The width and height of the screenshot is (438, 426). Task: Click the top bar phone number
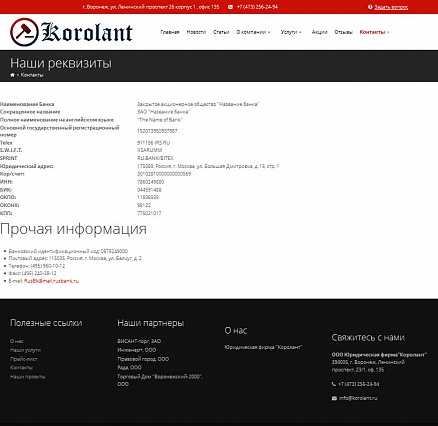tap(257, 7)
